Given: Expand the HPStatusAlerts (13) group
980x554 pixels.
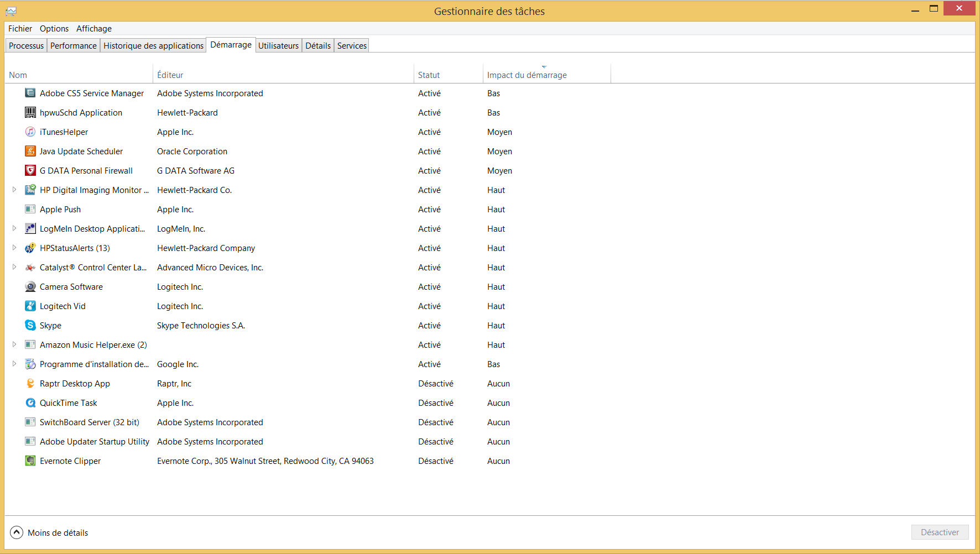Looking at the screenshot, I should coord(14,248).
